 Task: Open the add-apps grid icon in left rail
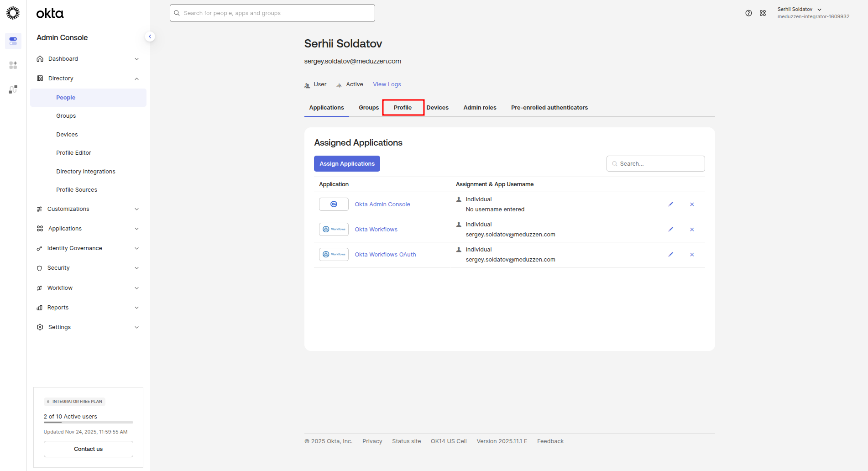point(13,65)
